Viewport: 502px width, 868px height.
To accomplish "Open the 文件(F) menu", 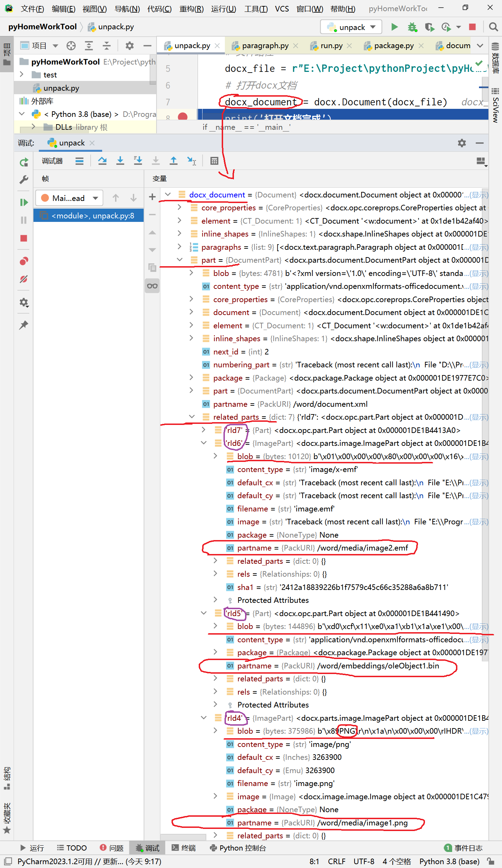I will 32,9.
